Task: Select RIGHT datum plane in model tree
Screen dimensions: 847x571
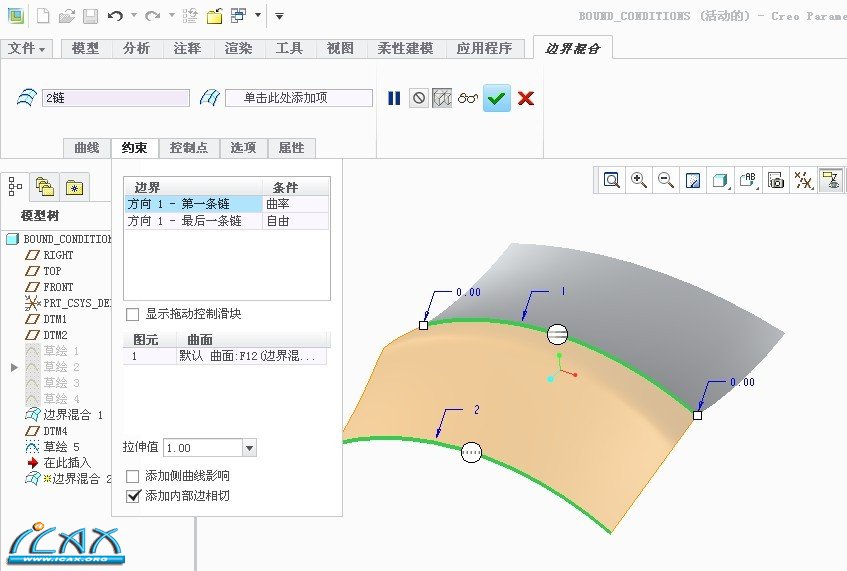Action: pyautogui.click(x=50, y=255)
